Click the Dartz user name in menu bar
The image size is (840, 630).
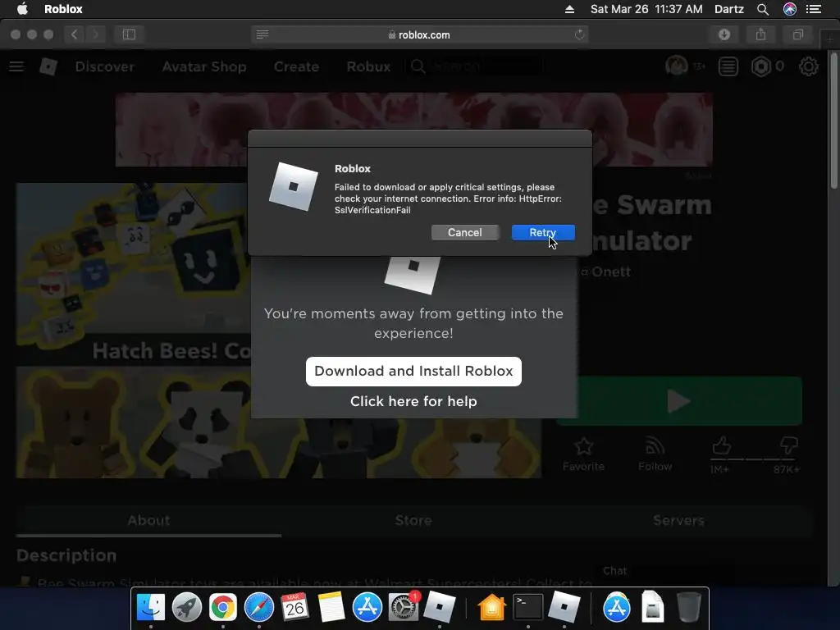[729, 9]
